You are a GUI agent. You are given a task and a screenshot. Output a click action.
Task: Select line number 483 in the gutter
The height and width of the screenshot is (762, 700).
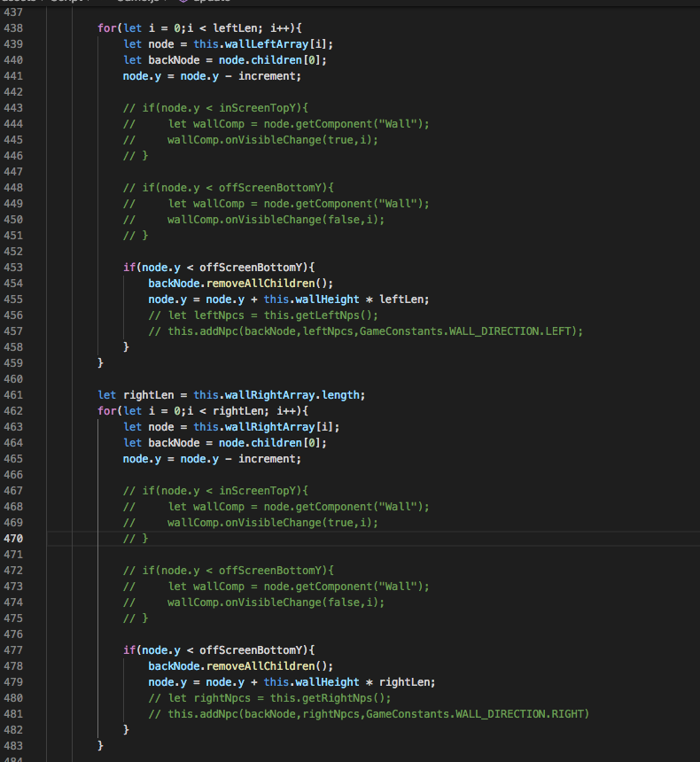tap(13, 746)
